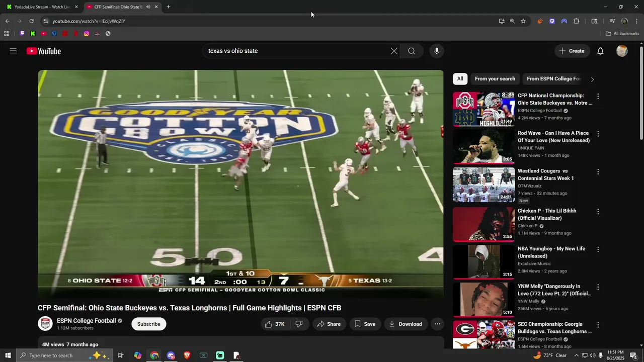Open more actions ellipsis beside Download
The width and height of the screenshot is (644, 362).
point(437,324)
